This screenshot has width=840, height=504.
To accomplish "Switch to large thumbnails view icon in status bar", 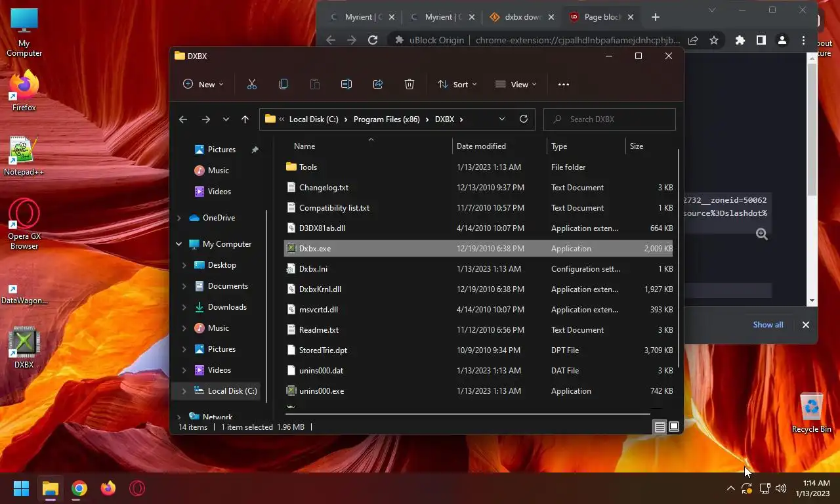I will click(674, 427).
